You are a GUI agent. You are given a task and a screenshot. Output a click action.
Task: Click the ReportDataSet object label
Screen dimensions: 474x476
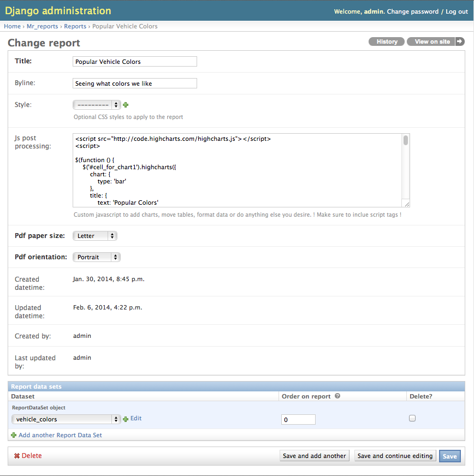(x=39, y=408)
